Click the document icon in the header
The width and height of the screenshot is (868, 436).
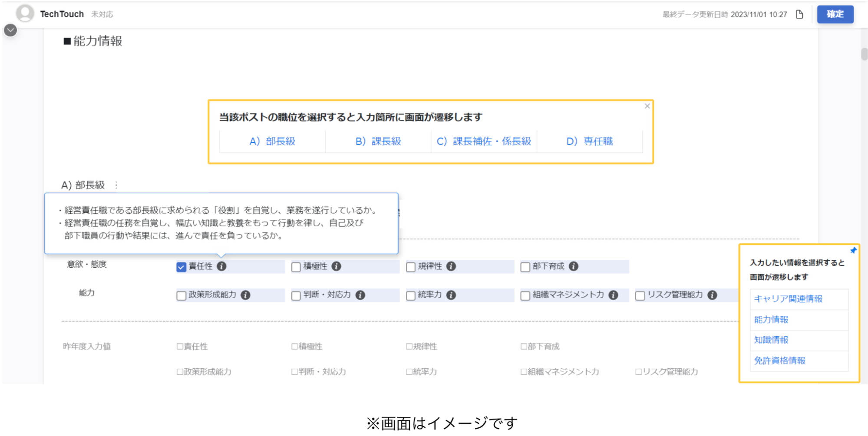(x=799, y=14)
